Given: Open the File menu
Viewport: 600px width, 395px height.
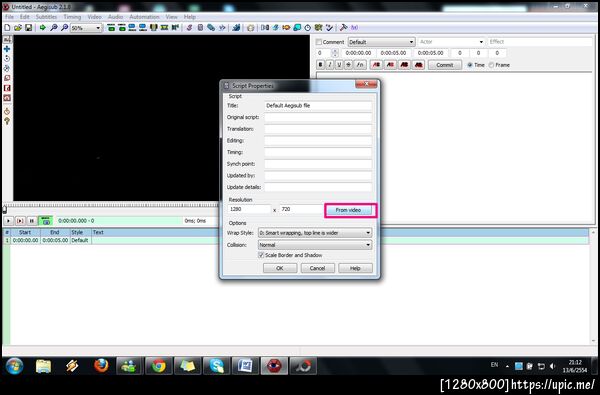Looking at the screenshot, I should point(9,17).
